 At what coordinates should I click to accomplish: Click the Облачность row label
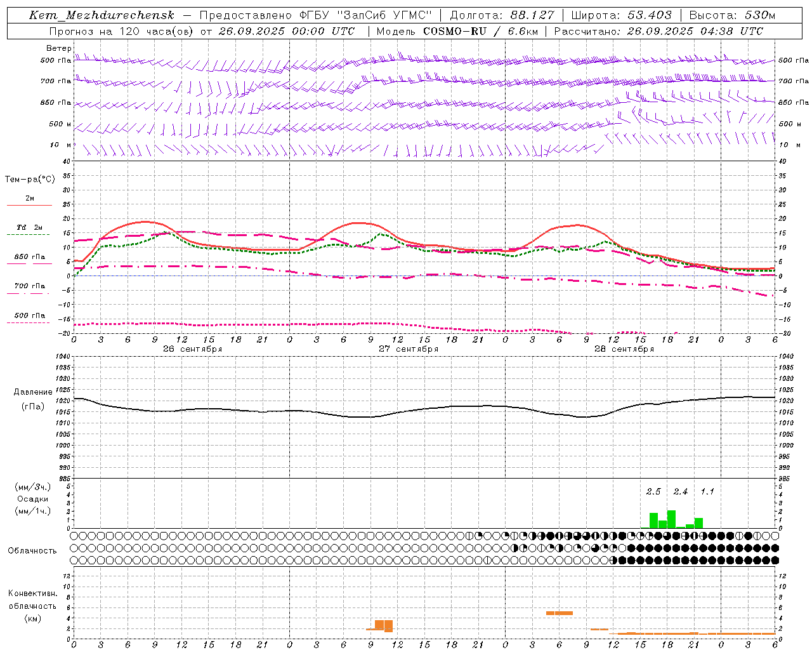tap(32, 550)
